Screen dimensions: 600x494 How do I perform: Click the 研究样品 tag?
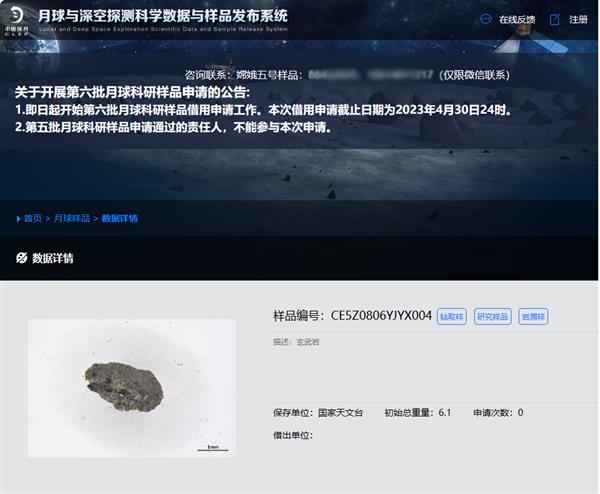click(492, 316)
